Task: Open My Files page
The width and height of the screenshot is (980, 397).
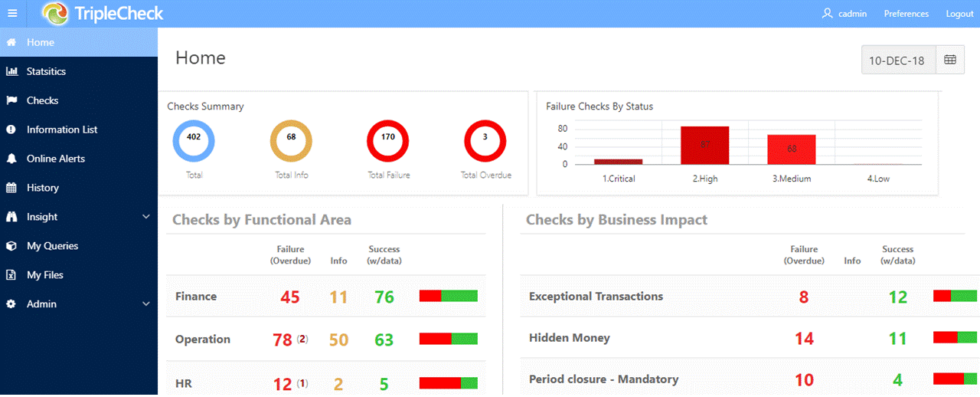Action: (79, 275)
